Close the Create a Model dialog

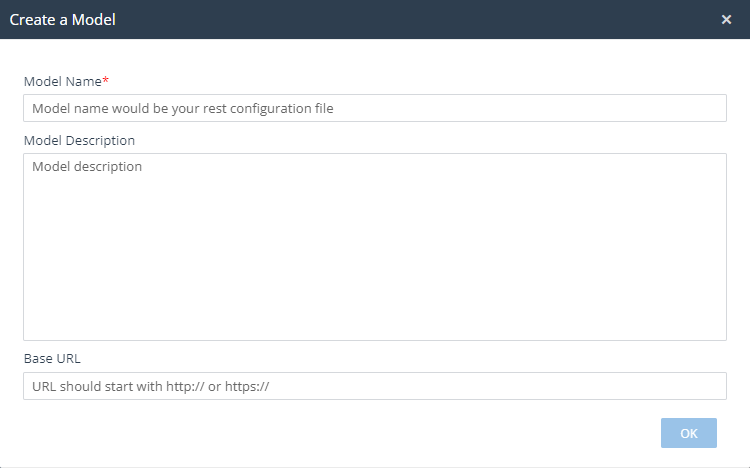point(726,19)
